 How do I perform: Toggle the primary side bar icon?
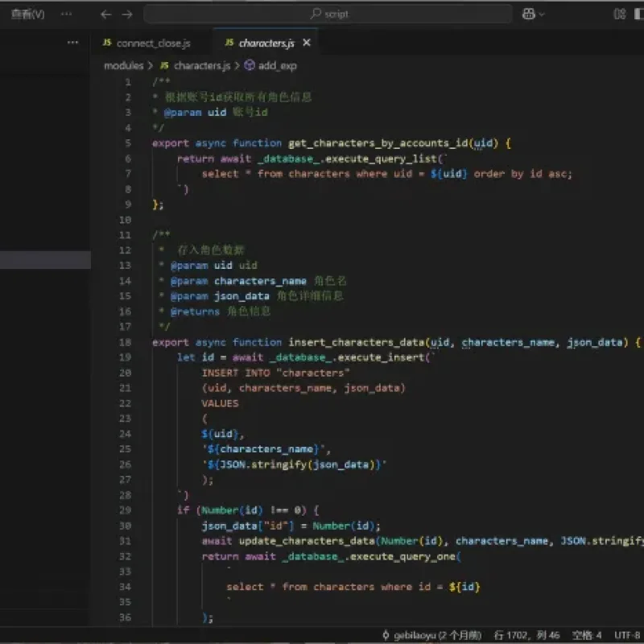(x=639, y=14)
